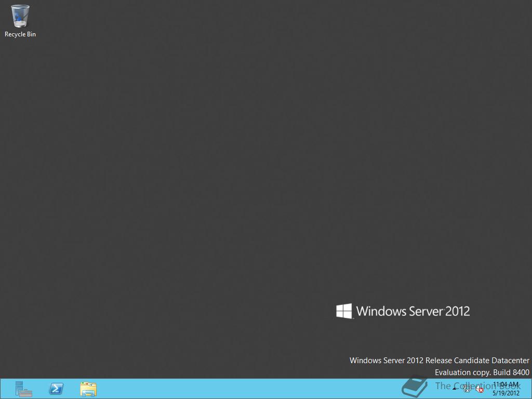Open the clock showing 11:04 AM
The height and width of the screenshot is (399, 532).
[506, 389]
